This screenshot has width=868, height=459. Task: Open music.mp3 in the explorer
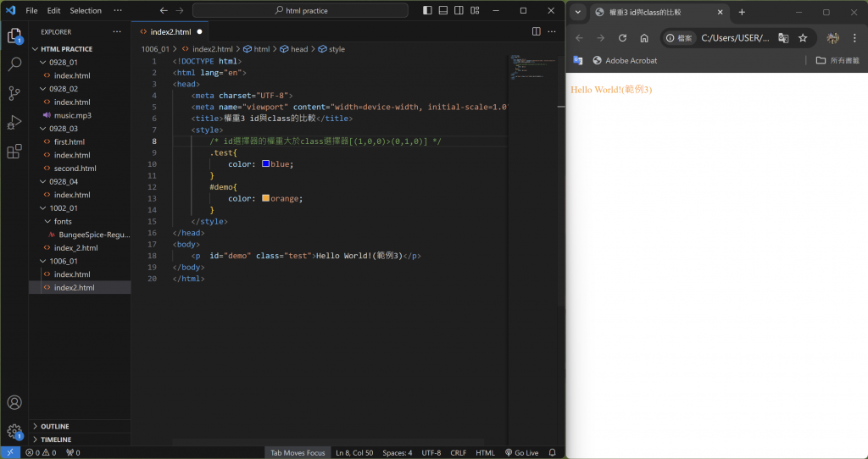coord(71,115)
